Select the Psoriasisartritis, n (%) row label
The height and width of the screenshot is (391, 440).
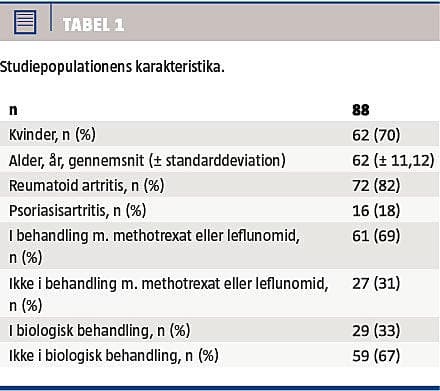[78, 211]
